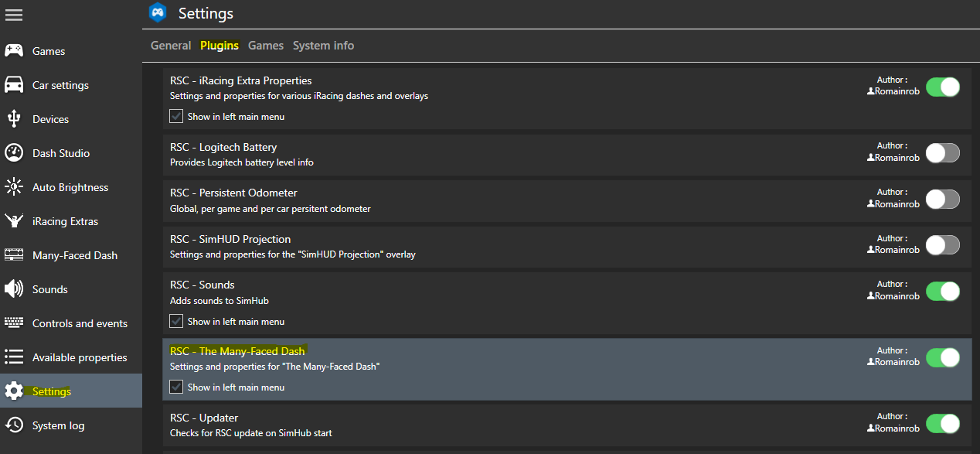Click 'Checks for RSC update on SimHub start'

point(251,432)
